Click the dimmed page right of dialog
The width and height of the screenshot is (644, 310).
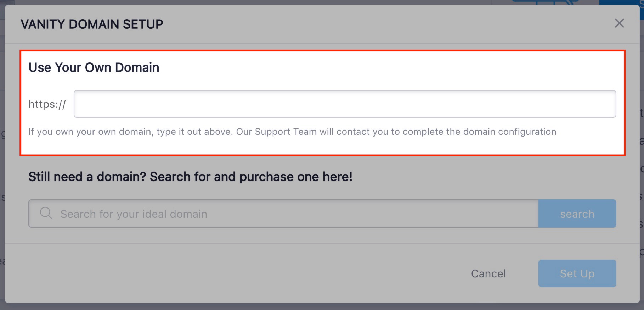click(x=642, y=160)
